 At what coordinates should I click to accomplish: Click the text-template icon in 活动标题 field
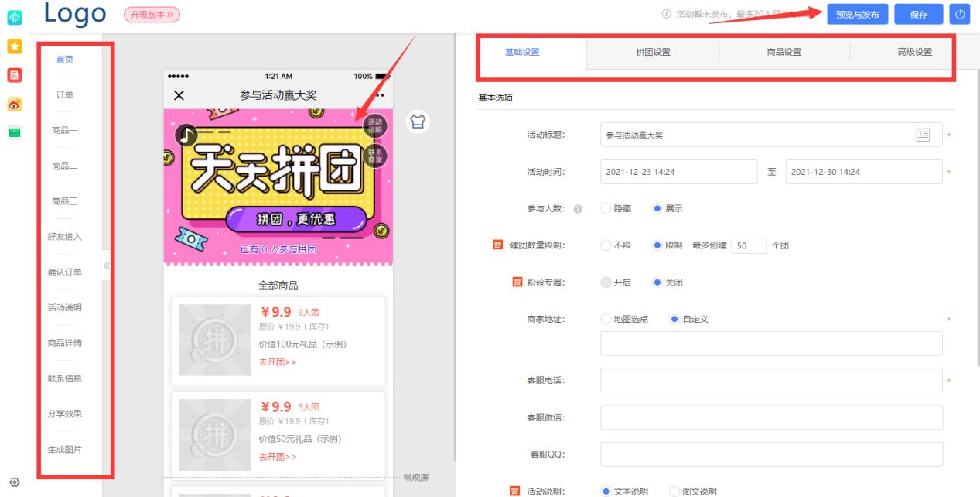[x=923, y=135]
